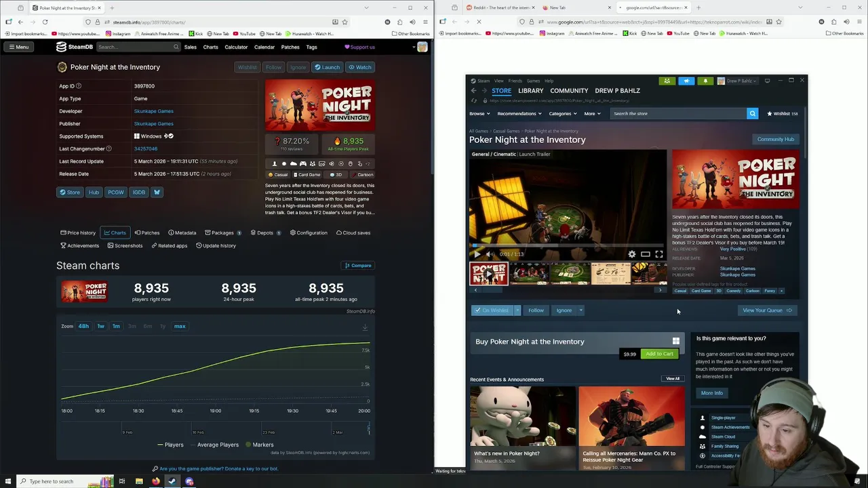
Task: Click trailer progress bar
Action: [568, 245]
